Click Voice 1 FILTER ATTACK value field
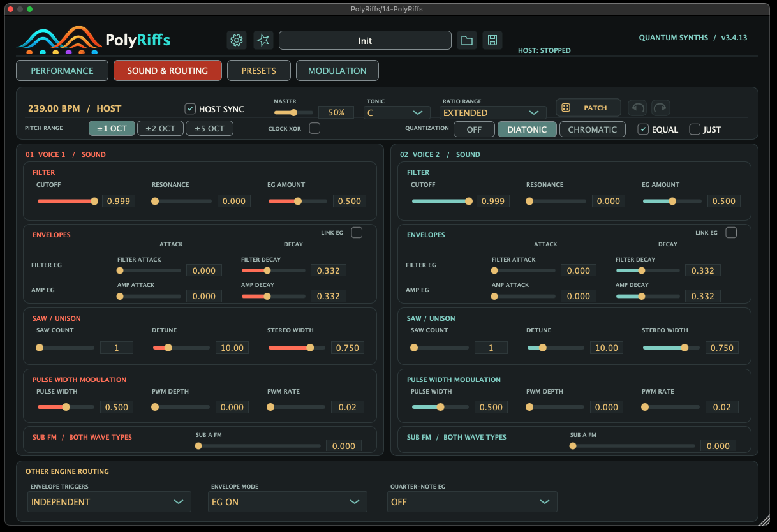The height and width of the screenshot is (532, 777). 204,270
